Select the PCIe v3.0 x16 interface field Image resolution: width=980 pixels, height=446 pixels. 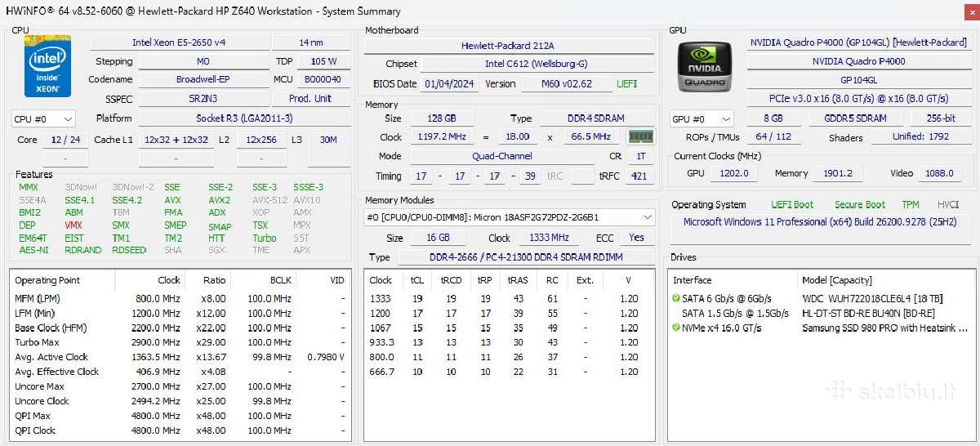pos(857,99)
